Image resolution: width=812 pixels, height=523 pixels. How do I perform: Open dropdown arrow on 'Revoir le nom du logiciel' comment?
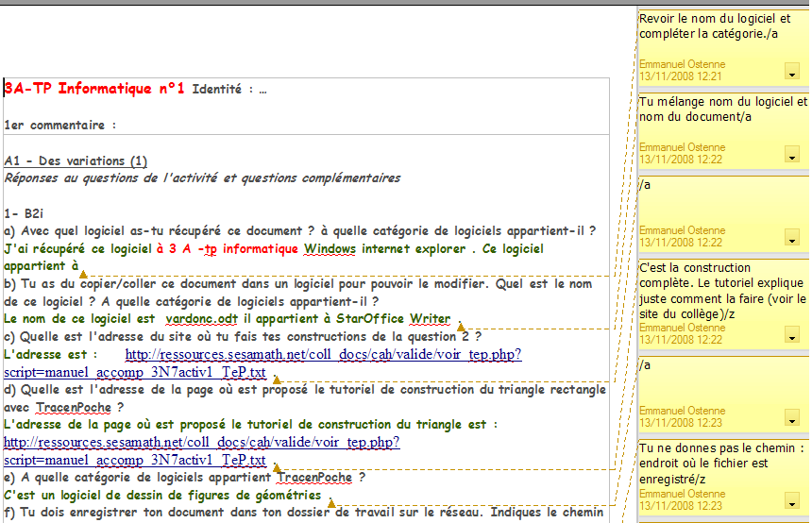click(792, 72)
